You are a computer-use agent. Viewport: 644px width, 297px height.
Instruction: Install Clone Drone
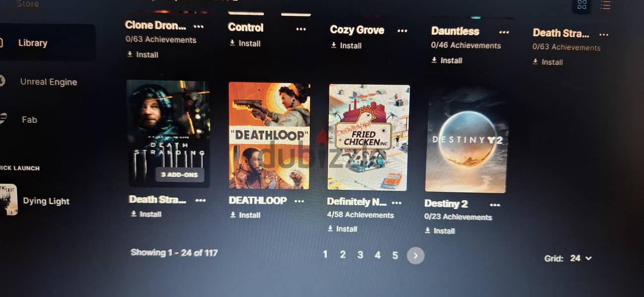pyautogui.click(x=143, y=54)
